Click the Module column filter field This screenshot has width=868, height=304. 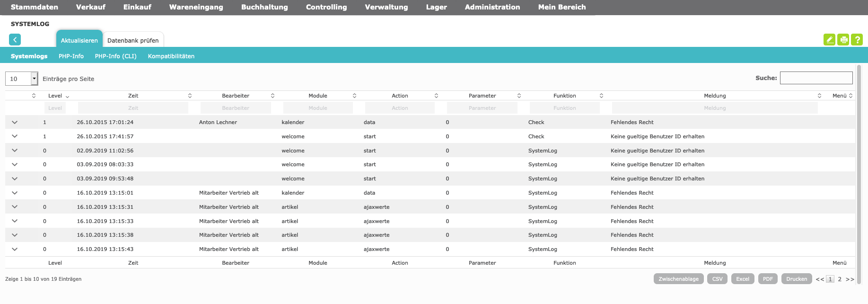point(318,108)
